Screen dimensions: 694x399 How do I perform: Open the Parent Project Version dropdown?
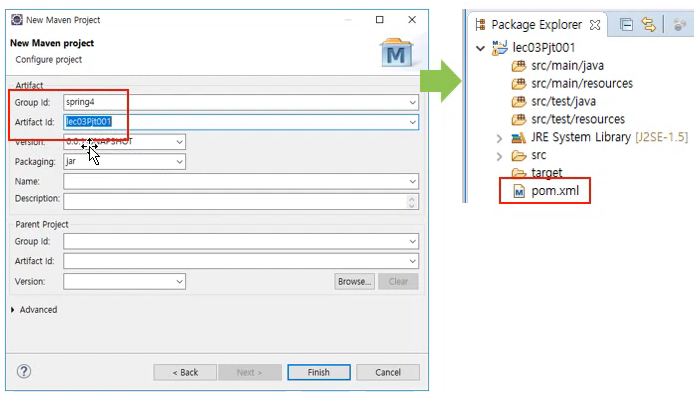click(x=179, y=281)
